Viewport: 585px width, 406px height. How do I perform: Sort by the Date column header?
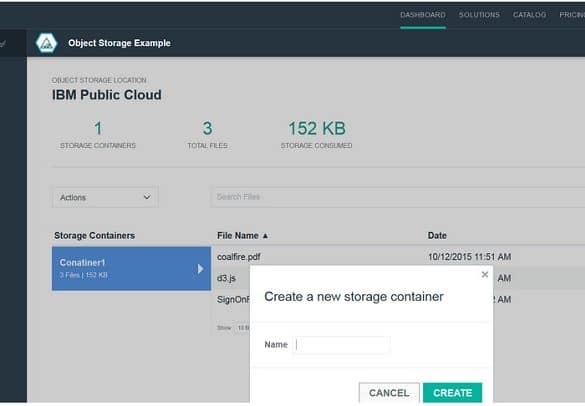click(x=437, y=235)
